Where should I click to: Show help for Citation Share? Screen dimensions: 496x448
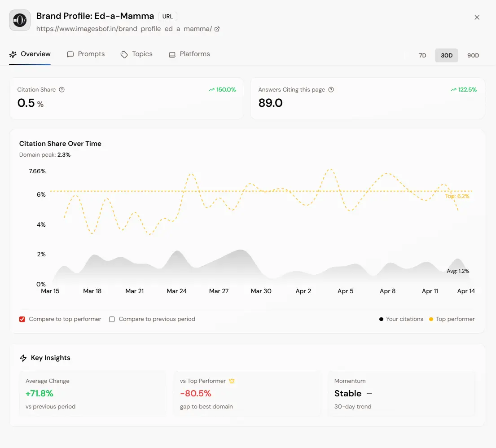tap(61, 90)
